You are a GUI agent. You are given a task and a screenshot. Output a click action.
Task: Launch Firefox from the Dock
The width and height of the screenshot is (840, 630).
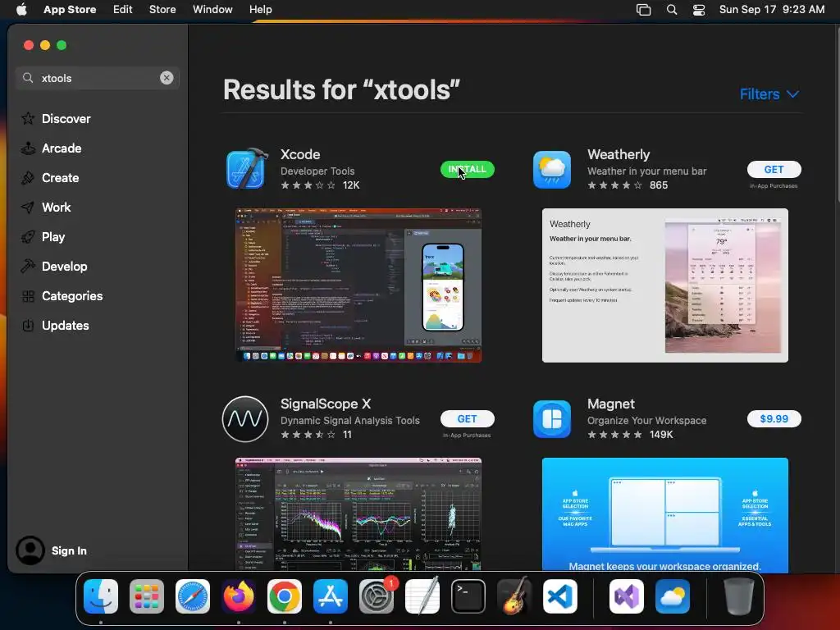pos(239,596)
